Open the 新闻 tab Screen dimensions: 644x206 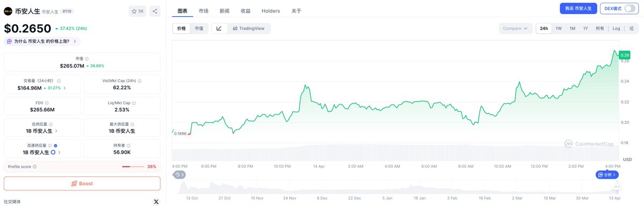[225, 11]
